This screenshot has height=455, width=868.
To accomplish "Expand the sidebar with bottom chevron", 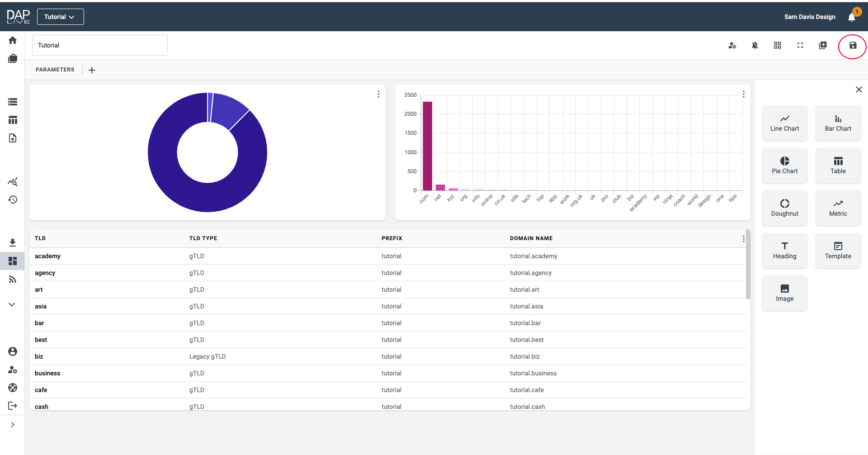I will [13, 425].
